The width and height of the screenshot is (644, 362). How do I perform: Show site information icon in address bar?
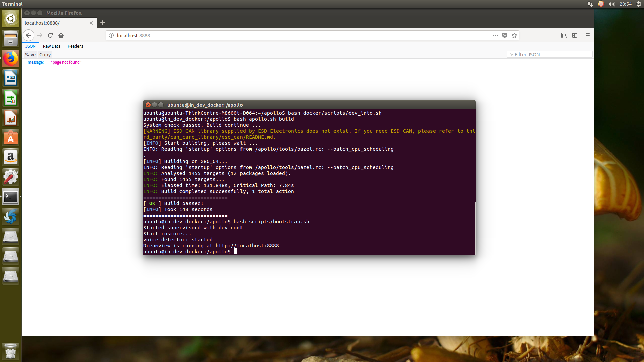[x=111, y=35]
